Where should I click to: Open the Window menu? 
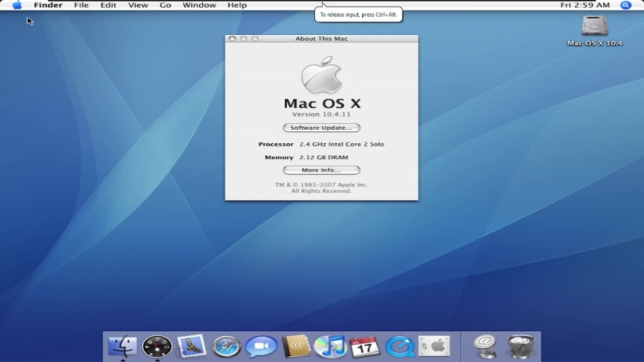(199, 5)
